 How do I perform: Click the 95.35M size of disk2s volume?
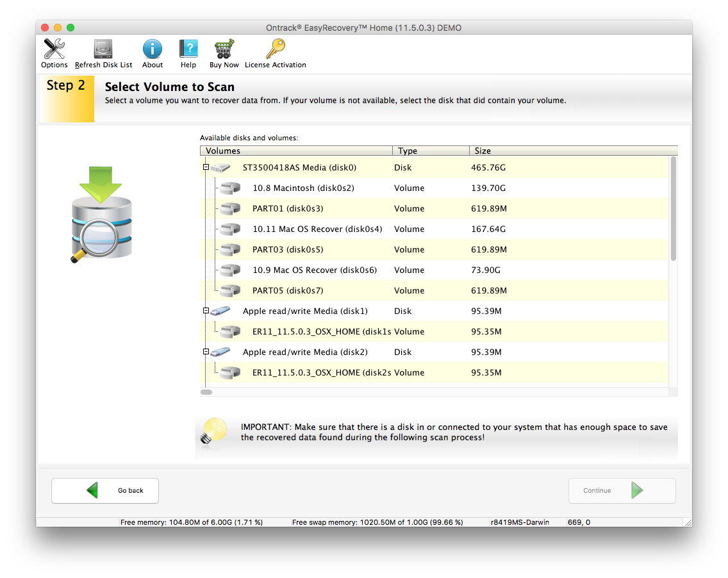[486, 372]
